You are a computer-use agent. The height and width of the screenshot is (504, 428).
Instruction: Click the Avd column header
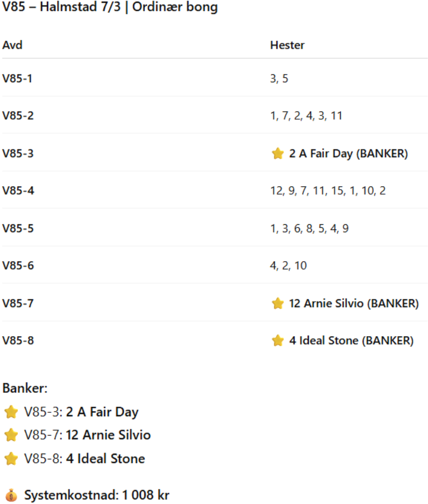pyautogui.click(x=12, y=45)
